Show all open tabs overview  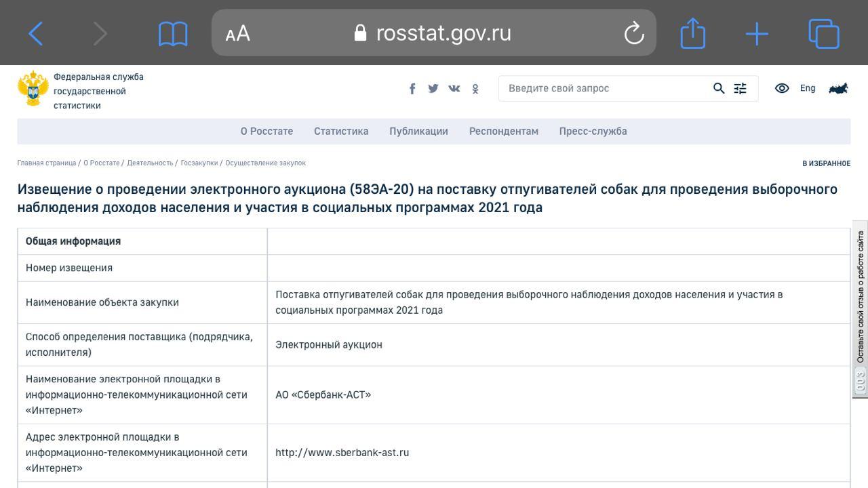823,33
